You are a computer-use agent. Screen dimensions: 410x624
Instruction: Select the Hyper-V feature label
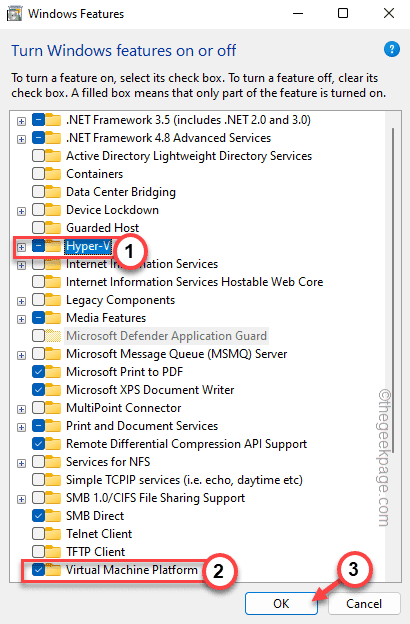coord(88,246)
